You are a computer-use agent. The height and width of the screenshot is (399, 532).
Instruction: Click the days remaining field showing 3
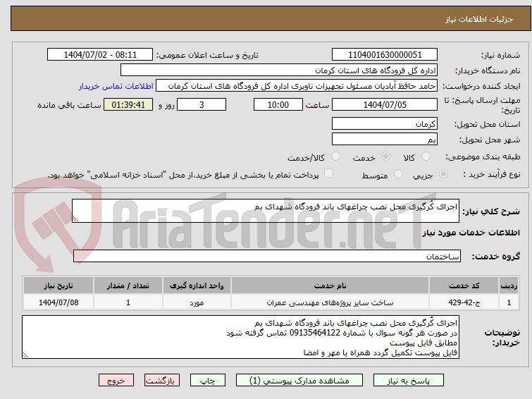pos(202,104)
